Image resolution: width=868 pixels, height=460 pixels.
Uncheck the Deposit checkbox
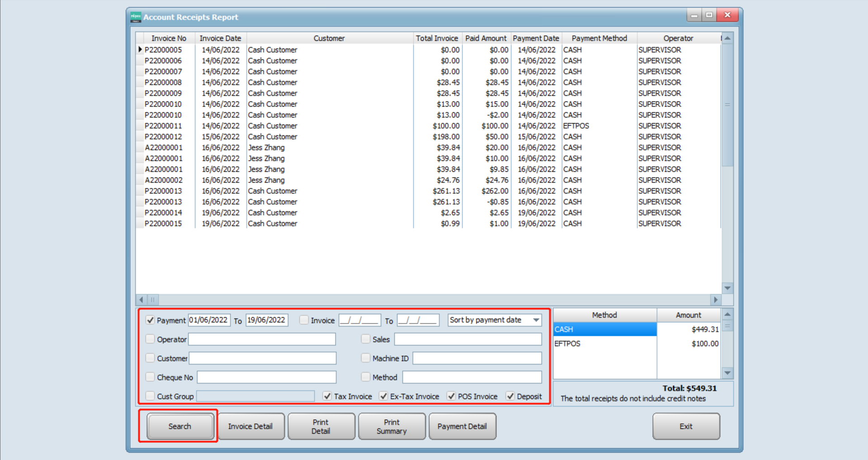(510, 396)
